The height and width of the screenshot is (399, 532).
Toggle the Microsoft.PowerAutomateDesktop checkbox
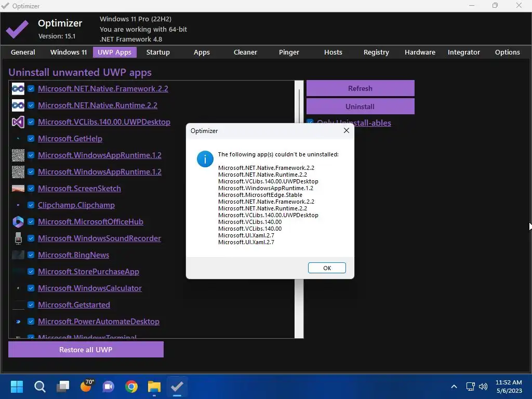pyautogui.click(x=31, y=322)
